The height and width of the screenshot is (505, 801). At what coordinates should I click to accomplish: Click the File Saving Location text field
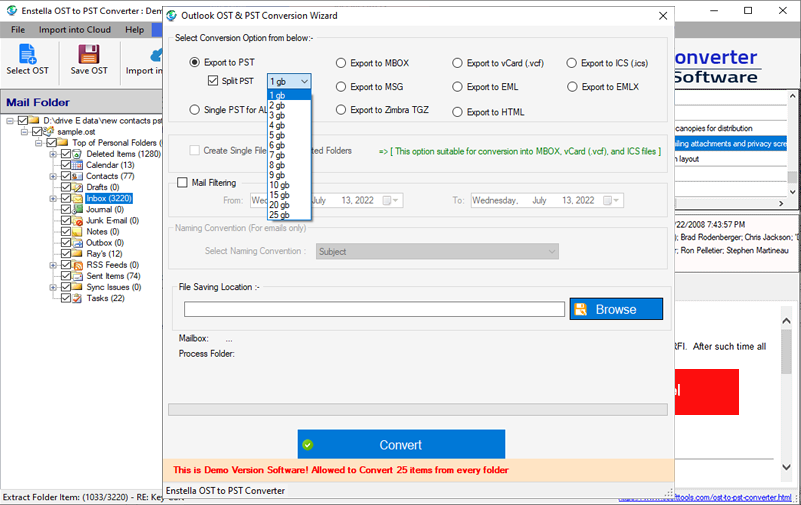click(x=374, y=309)
